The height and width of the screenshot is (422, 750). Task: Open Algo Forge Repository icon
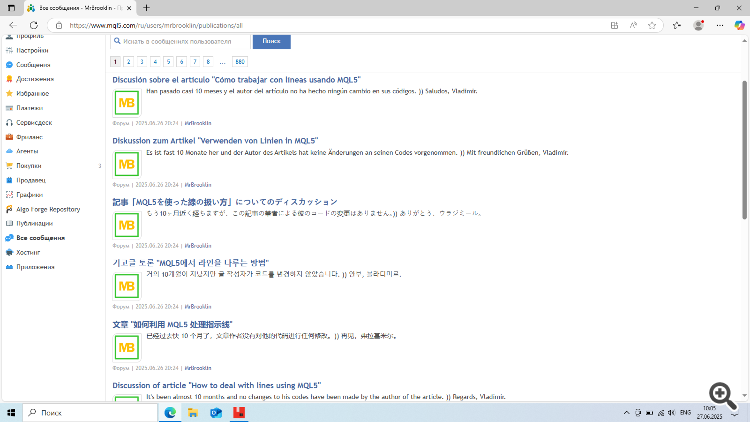click(9, 209)
